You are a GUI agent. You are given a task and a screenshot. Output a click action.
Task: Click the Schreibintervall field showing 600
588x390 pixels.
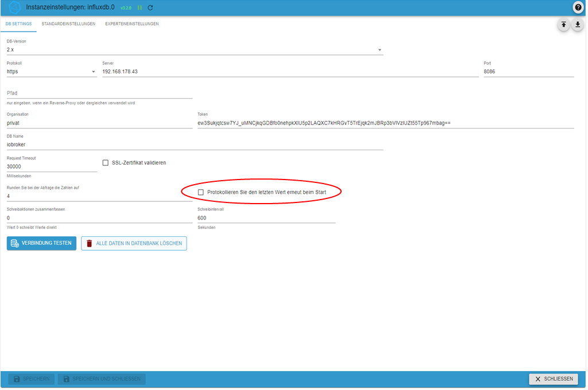[266, 218]
